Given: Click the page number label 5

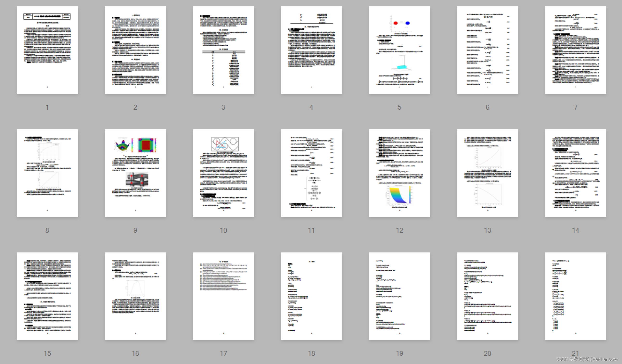Looking at the screenshot, I should [399, 107].
